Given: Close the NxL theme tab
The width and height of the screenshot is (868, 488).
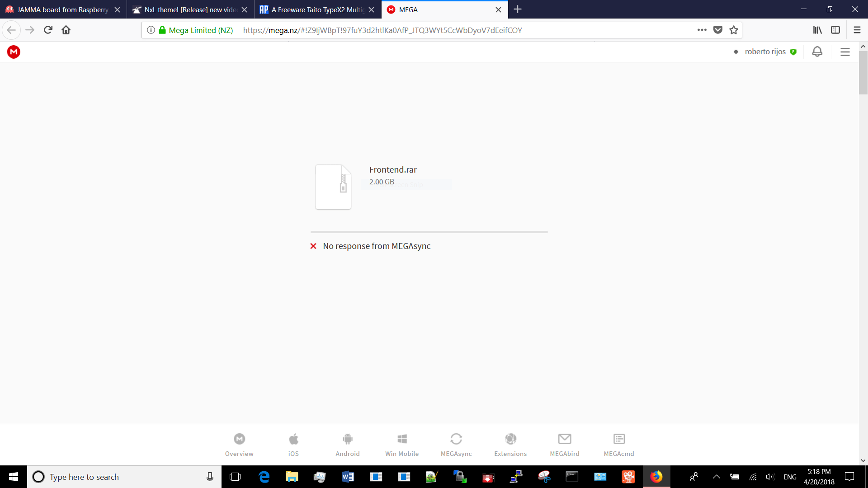Looking at the screenshot, I should [x=244, y=9].
